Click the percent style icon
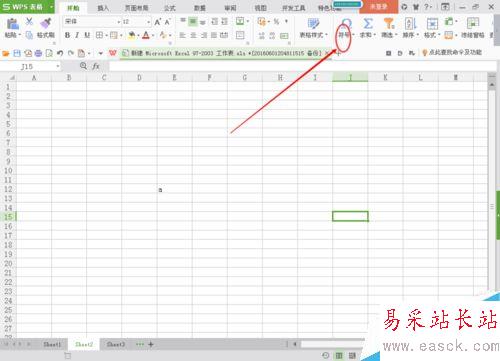 click(x=276, y=22)
